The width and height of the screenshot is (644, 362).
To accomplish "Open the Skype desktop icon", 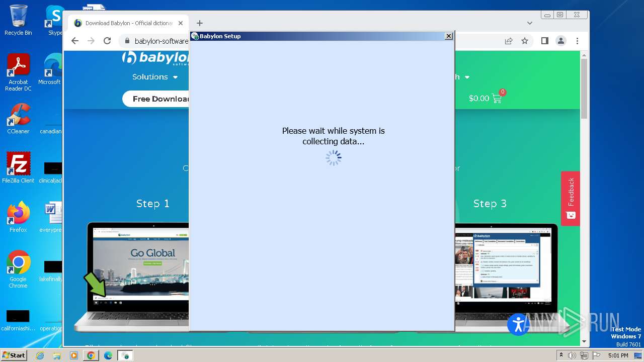I will click(54, 20).
